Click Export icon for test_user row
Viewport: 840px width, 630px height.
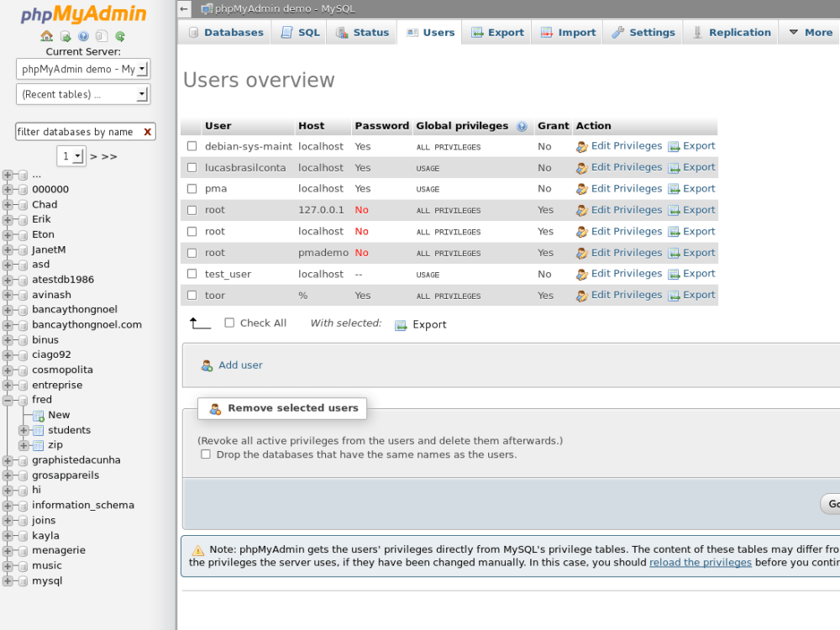pos(674,275)
